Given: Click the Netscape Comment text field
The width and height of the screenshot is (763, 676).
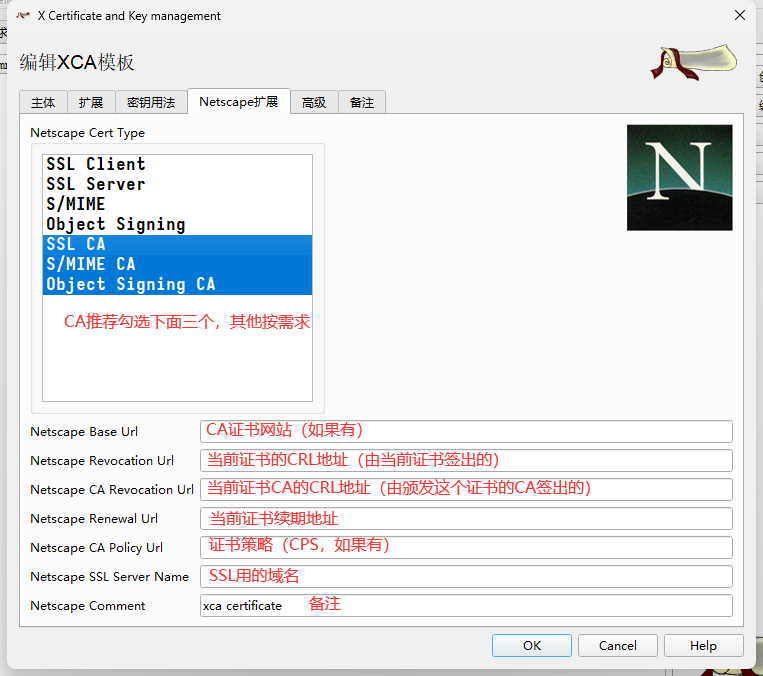Looking at the screenshot, I should point(466,605).
